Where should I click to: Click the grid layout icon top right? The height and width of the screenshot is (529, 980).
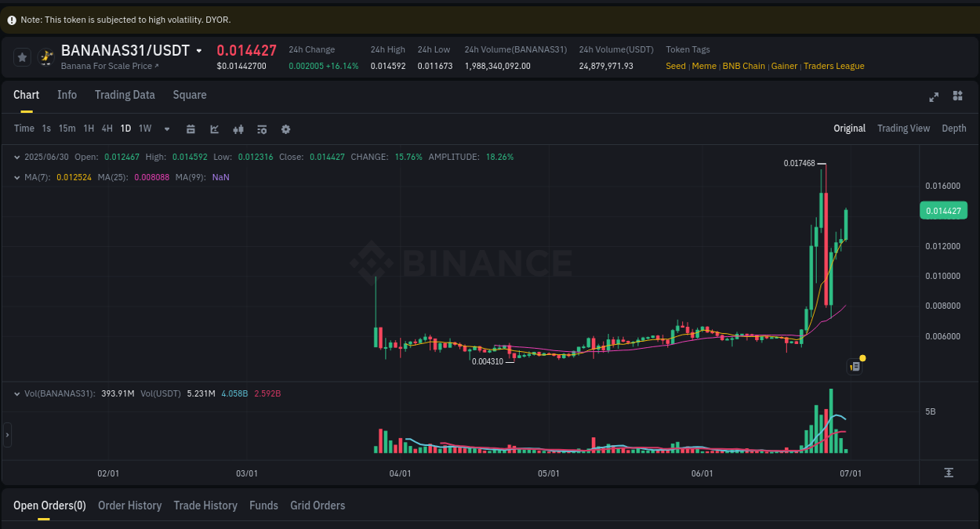coord(957,96)
